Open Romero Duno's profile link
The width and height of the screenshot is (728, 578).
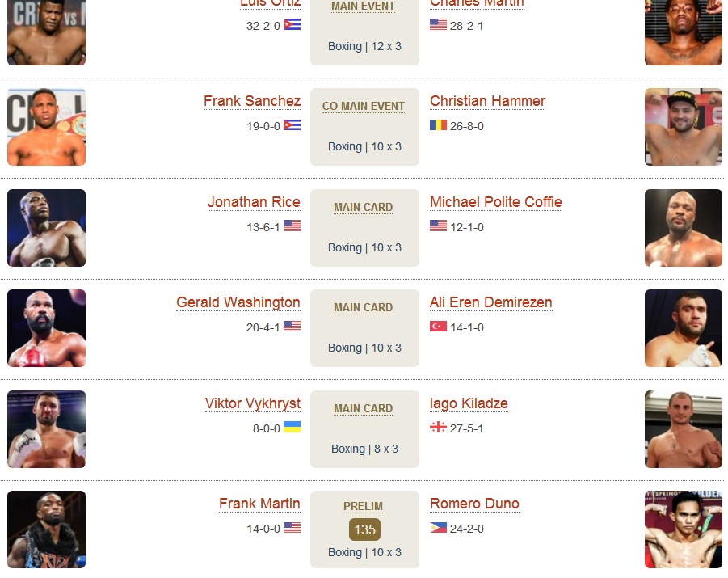pos(474,504)
